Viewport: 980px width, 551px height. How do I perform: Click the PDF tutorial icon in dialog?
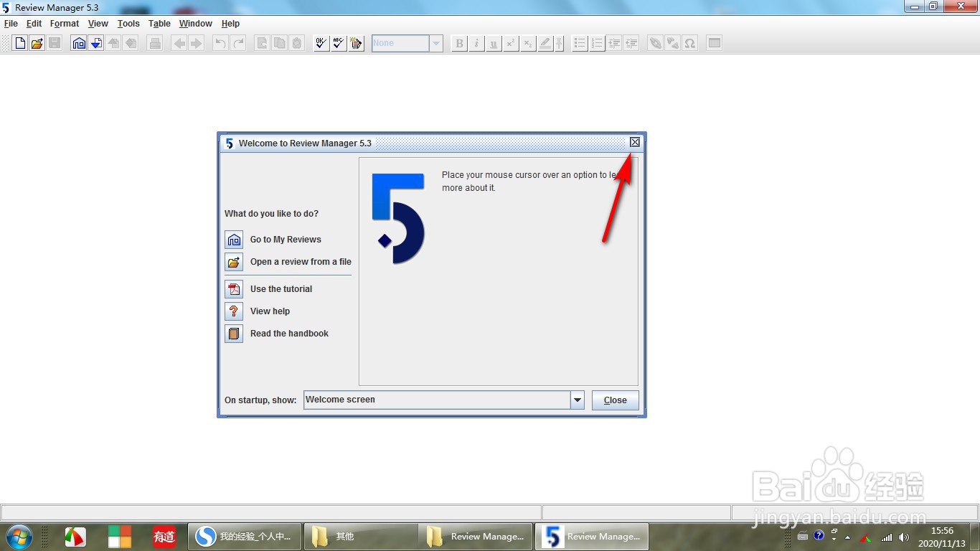pyautogui.click(x=234, y=289)
